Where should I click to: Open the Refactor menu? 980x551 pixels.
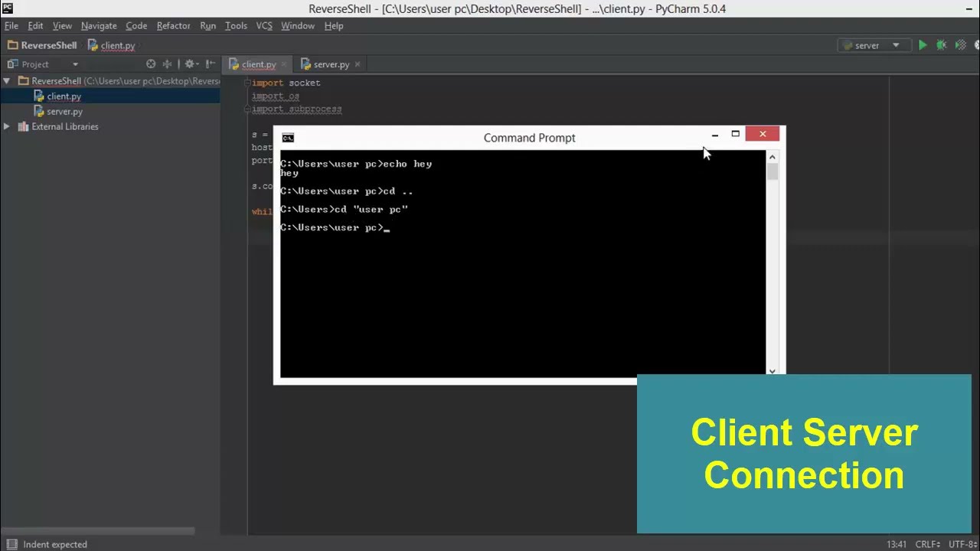point(173,25)
